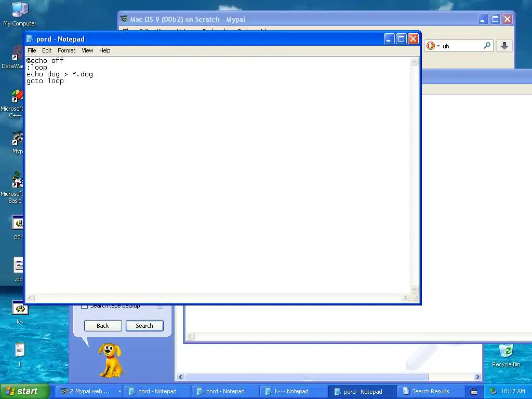Image resolution: width=532 pixels, height=399 pixels.
Task: Click the Search Results horizontal scrollbar thumb
Action: click(x=307, y=377)
